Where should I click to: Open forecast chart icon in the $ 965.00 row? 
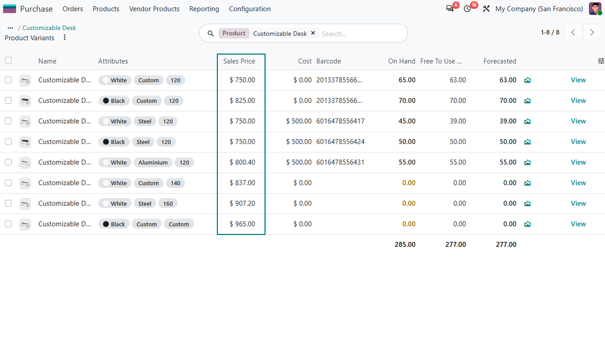[x=527, y=224]
